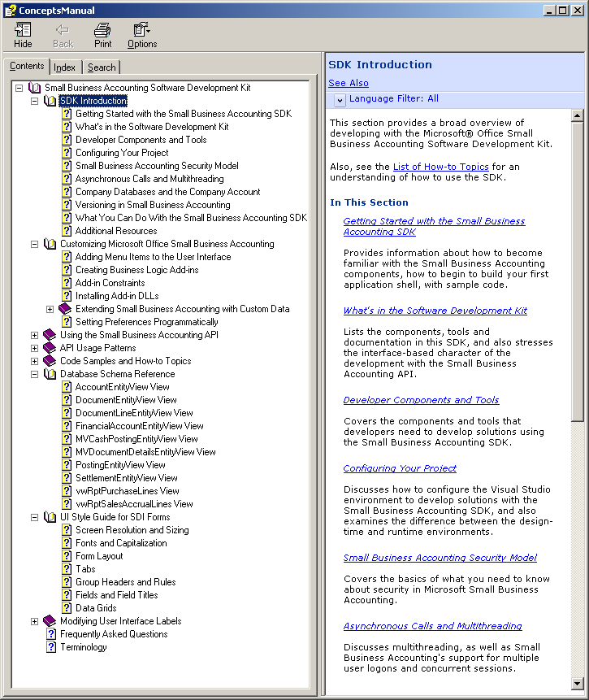Expand Code Samples and How-to Topics node
This screenshot has width=589, height=700.
tap(34, 361)
